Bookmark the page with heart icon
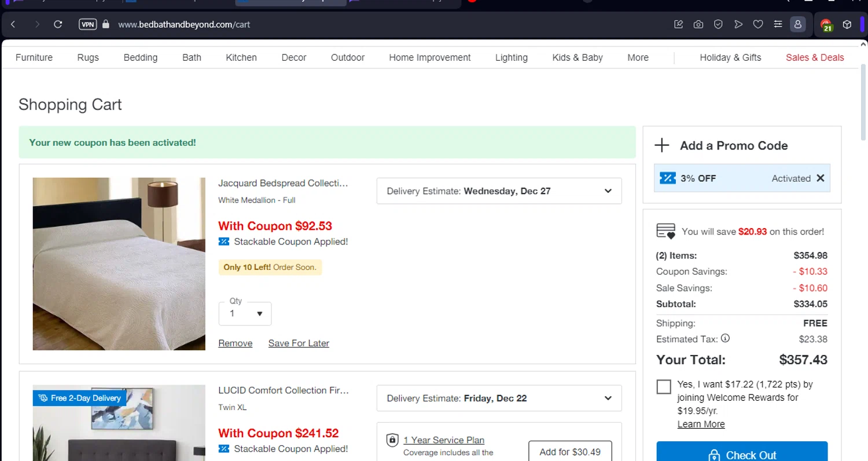 pos(758,24)
